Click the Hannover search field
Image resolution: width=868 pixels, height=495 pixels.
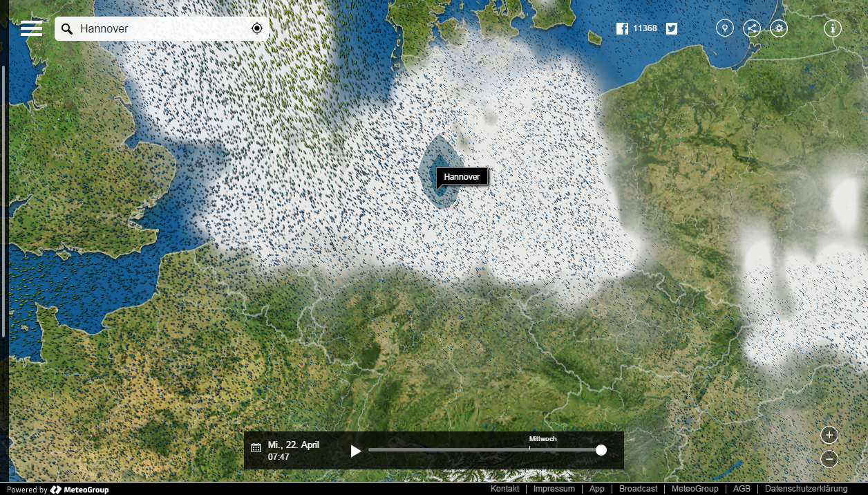click(162, 29)
